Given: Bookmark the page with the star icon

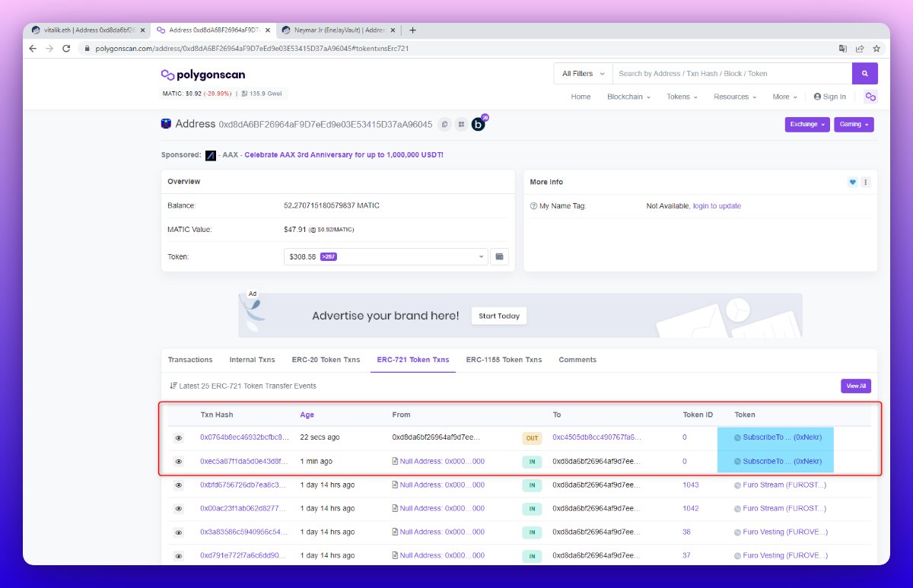Looking at the screenshot, I should tap(876, 47).
